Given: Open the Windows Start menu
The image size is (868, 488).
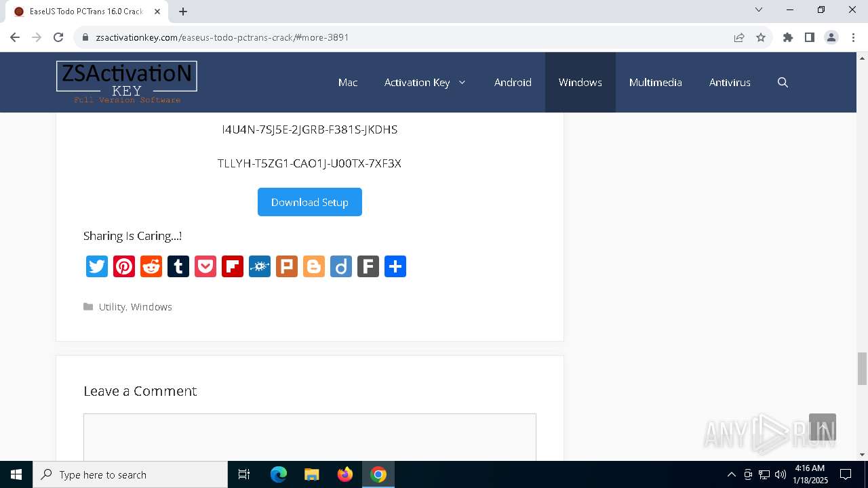Looking at the screenshot, I should pyautogui.click(x=16, y=474).
